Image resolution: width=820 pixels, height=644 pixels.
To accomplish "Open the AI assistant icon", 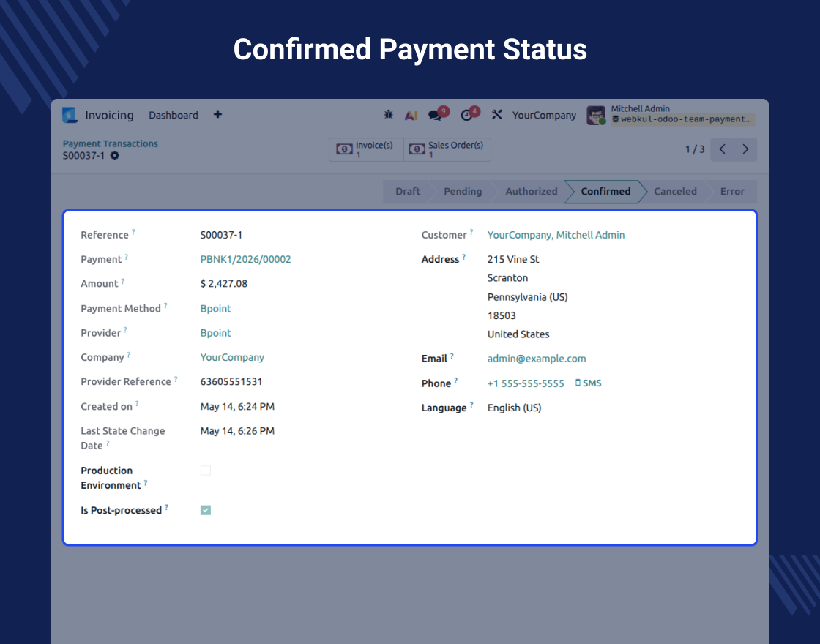I will 411,115.
